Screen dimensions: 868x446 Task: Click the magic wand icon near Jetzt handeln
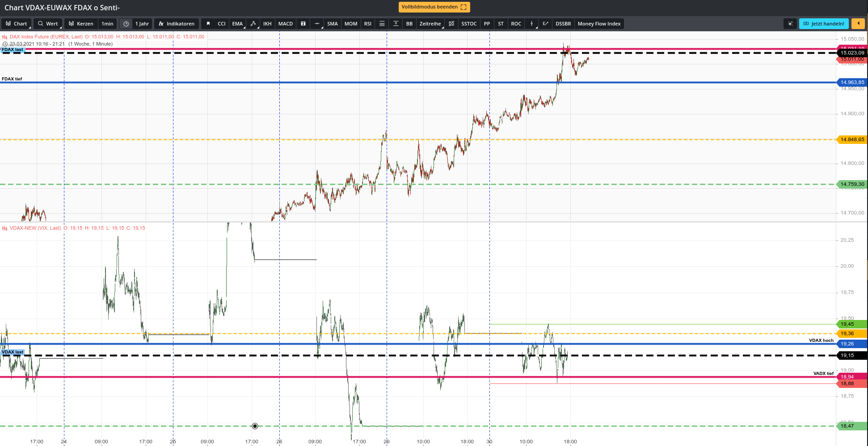tap(790, 23)
